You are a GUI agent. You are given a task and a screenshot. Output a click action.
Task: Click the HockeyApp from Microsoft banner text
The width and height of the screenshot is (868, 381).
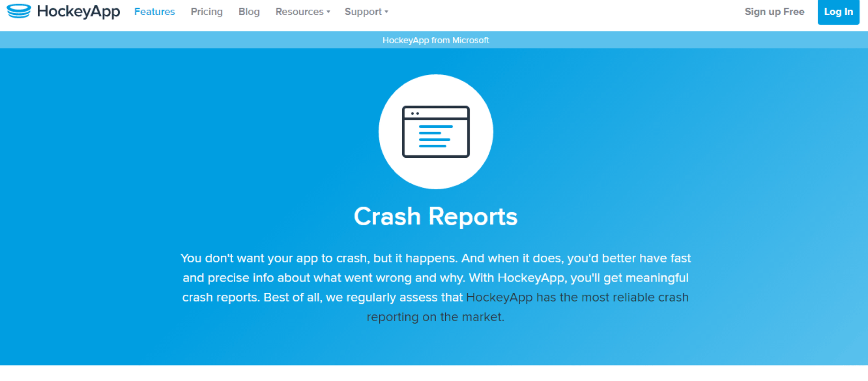[436, 40]
